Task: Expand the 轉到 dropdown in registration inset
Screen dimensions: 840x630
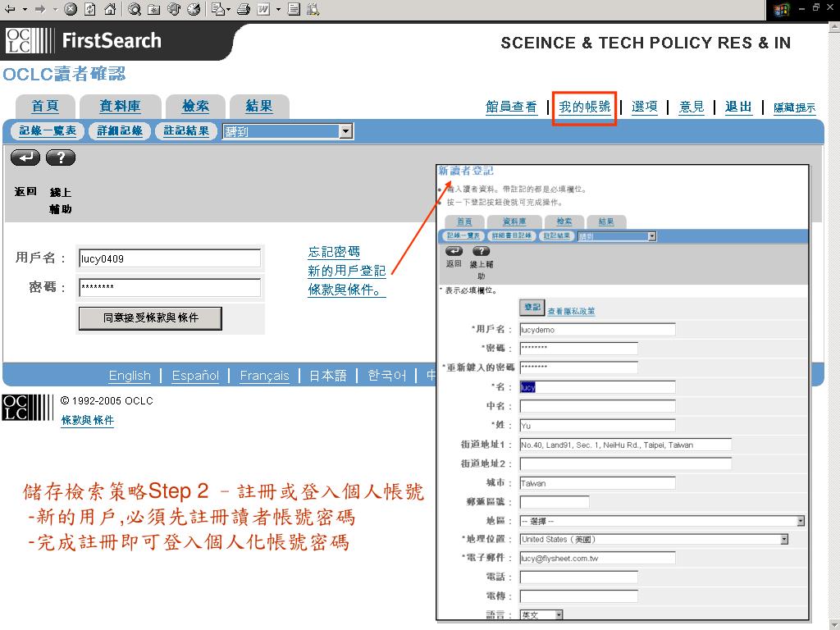Action: coord(652,236)
